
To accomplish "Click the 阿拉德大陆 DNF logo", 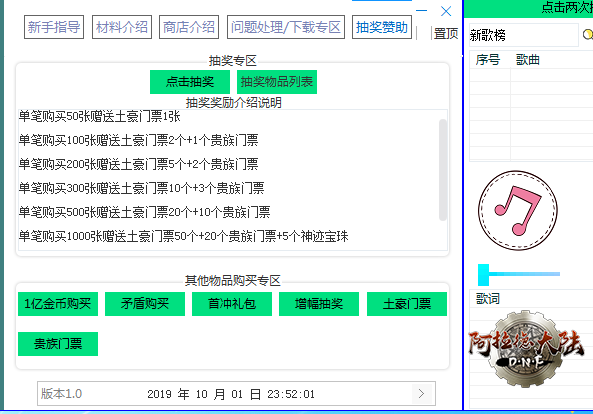I will coord(526,349).
